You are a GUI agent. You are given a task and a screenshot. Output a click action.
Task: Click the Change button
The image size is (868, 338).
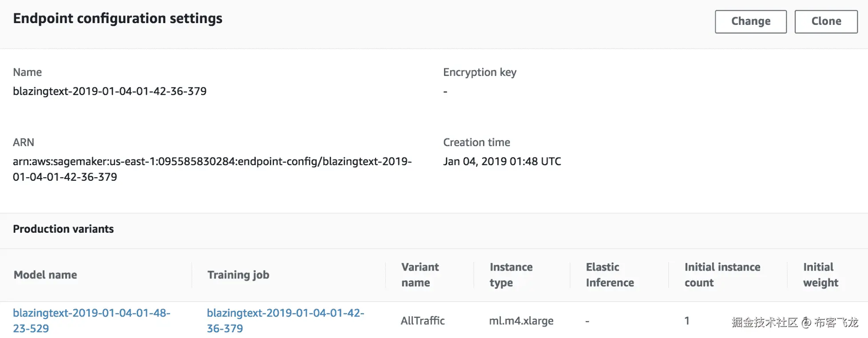pos(750,21)
